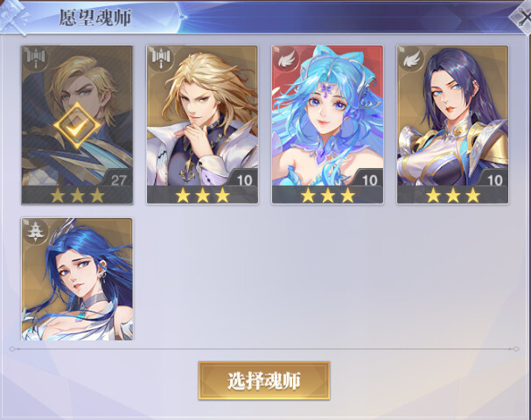This screenshot has width=531, height=420.
Task: Click the three-star rating under red background card
Action: coord(327,195)
